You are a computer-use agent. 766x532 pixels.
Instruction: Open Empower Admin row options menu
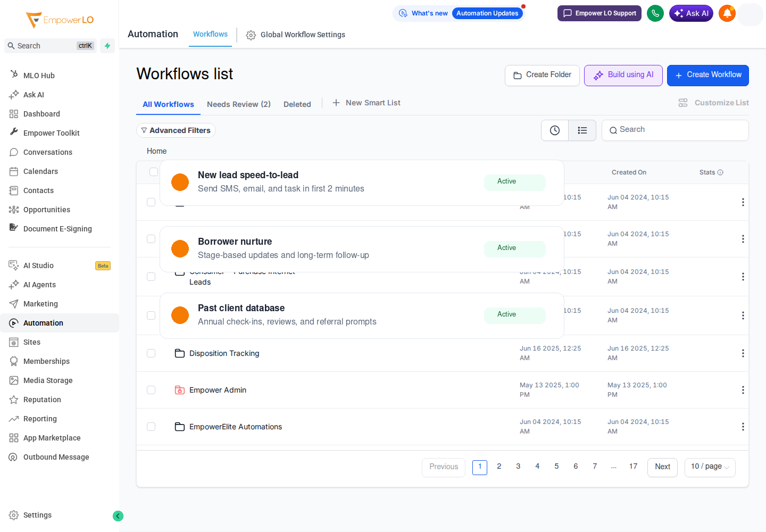click(x=743, y=390)
